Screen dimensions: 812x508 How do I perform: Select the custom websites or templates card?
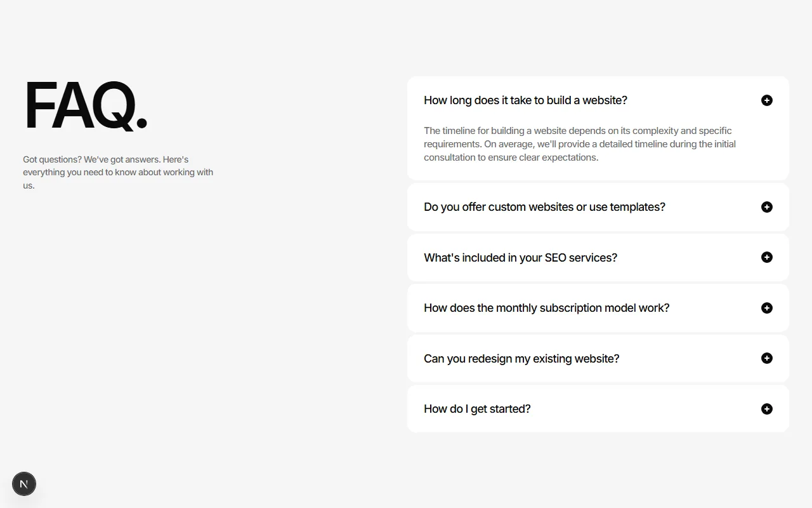pos(598,207)
